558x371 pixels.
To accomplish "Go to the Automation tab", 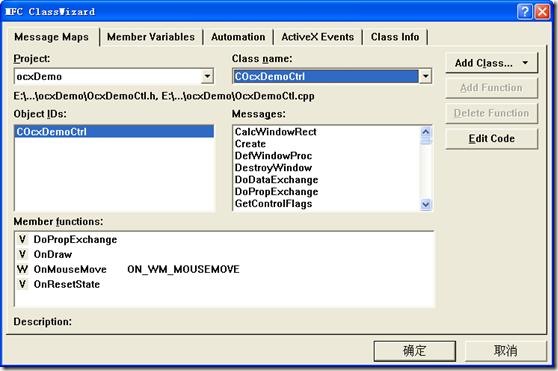I will 238,37.
